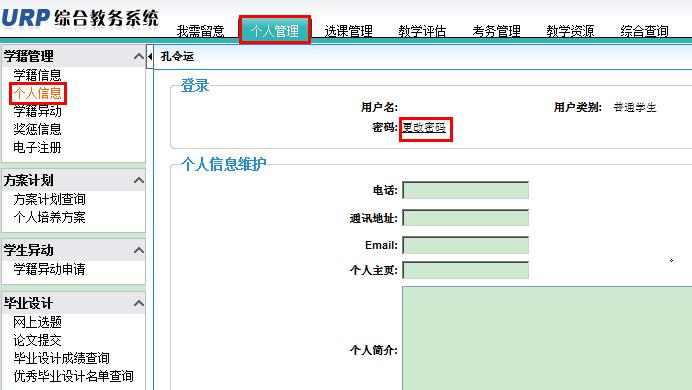Focus the 电话 input field
This screenshot has width=692, height=390.
click(466, 191)
